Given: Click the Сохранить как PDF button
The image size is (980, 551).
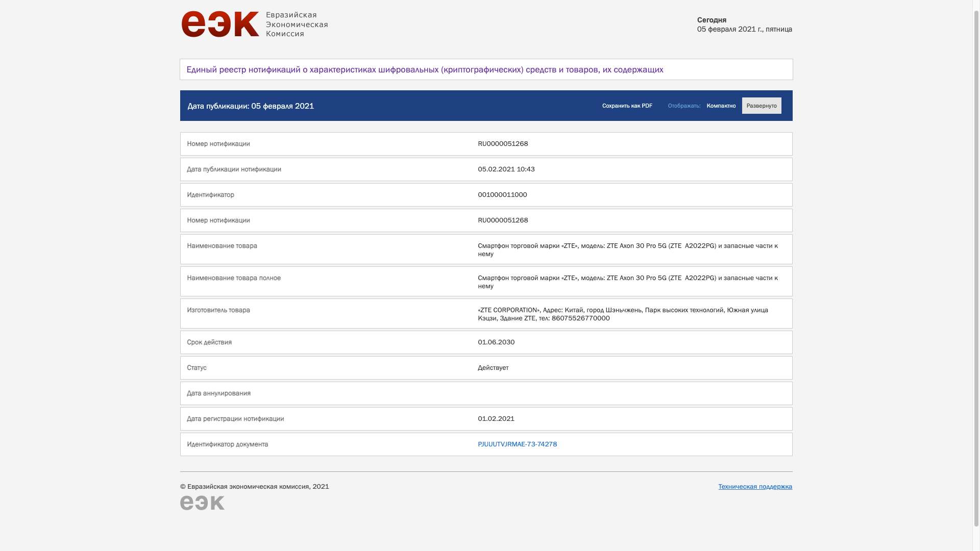Looking at the screenshot, I should pos(627,106).
